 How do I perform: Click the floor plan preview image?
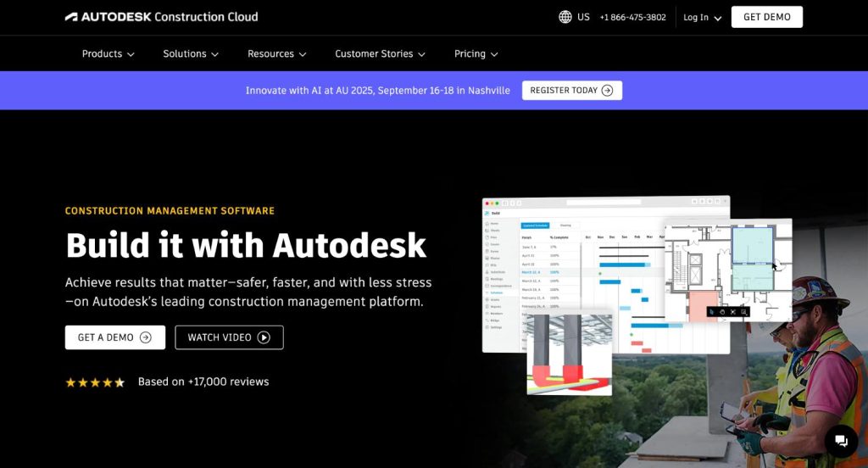pyautogui.click(x=728, y=270)
